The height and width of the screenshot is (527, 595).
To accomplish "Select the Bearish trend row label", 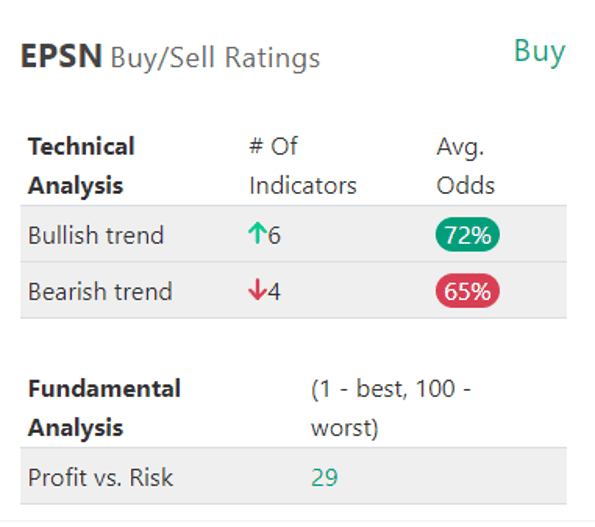I will 100,291.
